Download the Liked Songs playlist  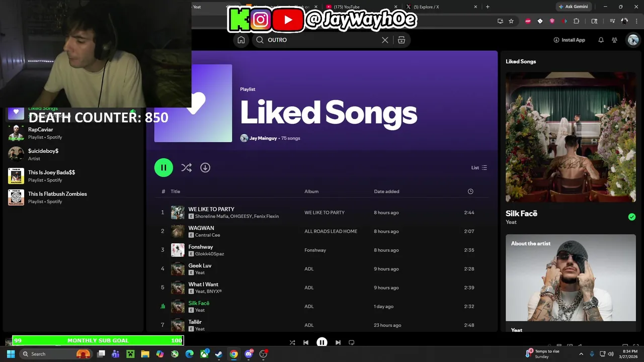(x=205, y=167)
